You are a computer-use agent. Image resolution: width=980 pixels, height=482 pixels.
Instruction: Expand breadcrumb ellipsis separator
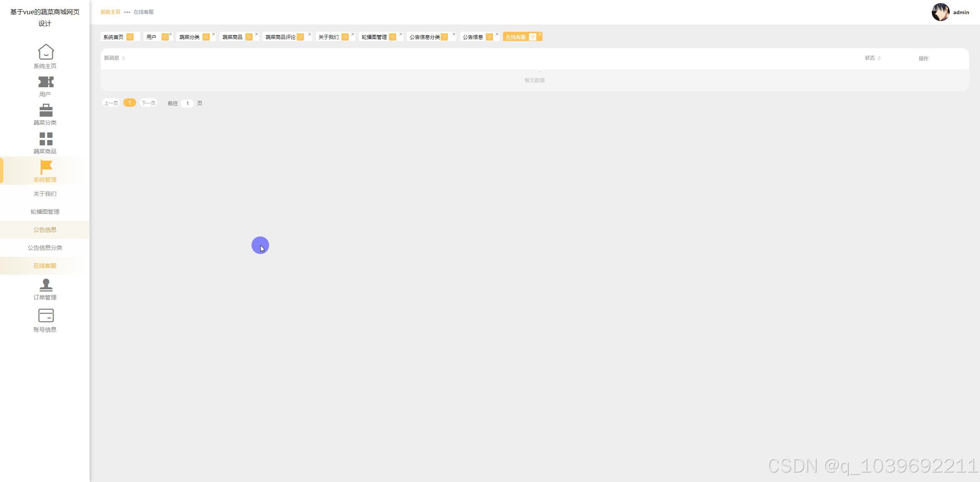click(x=127, y=12)
